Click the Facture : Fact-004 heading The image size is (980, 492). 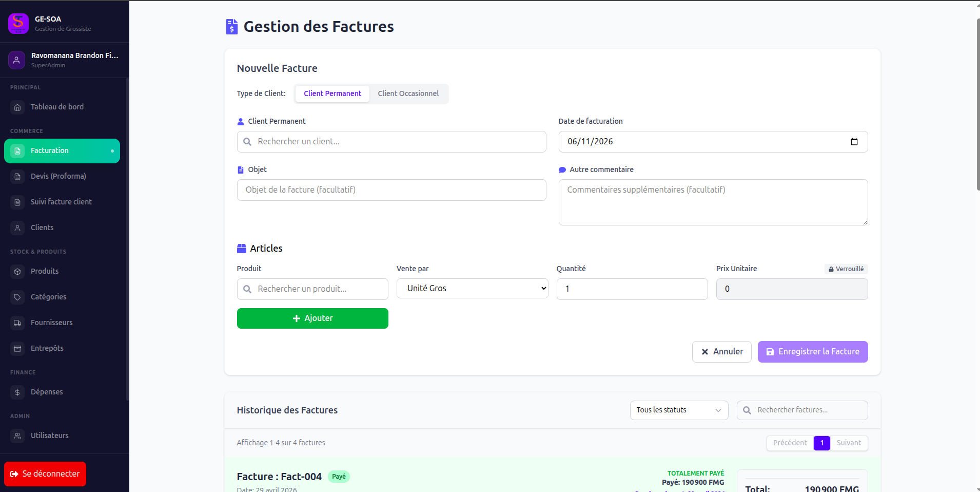click(279, 477)
